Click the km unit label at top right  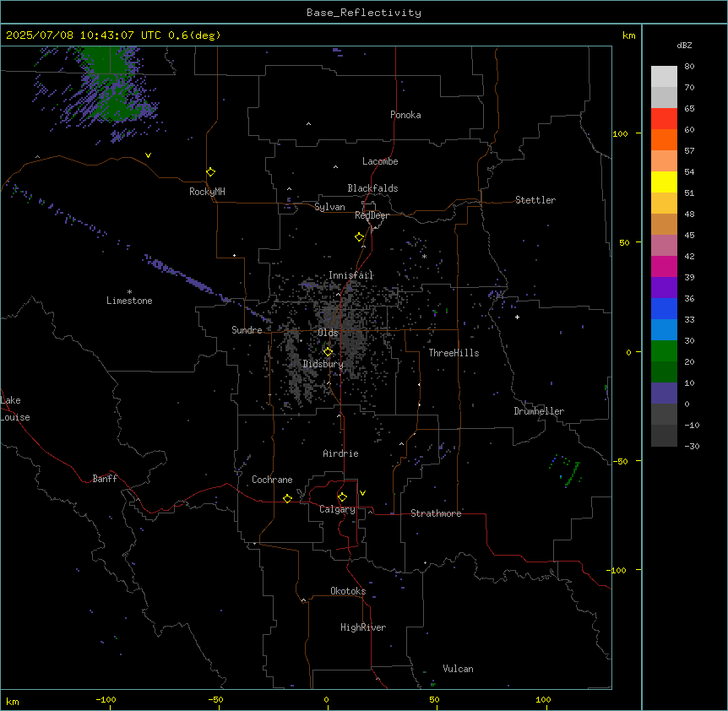click(628, 35)
